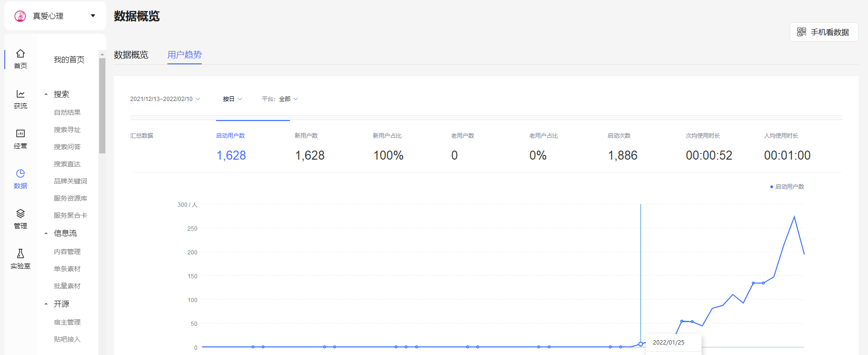The image size is (868, 355).
Task: Select the 启动用户数 metric tab
Action: [x=230, y=136]
